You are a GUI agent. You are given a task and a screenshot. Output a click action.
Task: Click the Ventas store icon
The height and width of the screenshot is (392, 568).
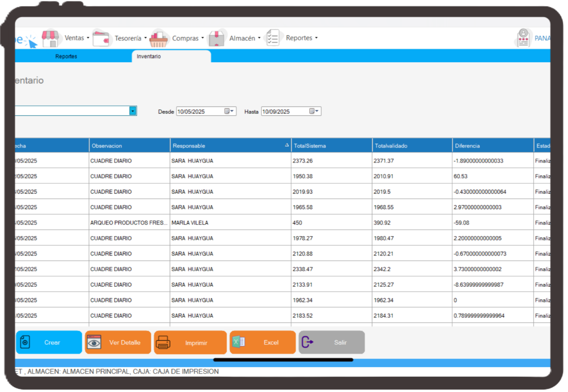tap(50, 39)
